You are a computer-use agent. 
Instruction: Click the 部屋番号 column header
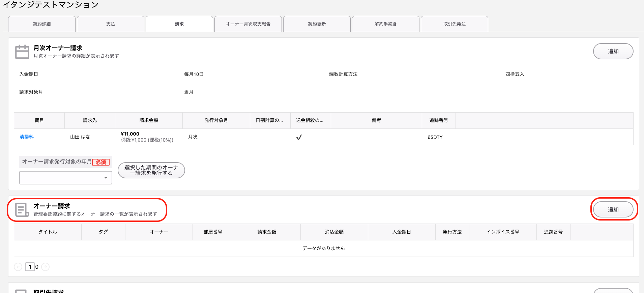point(213,232)
